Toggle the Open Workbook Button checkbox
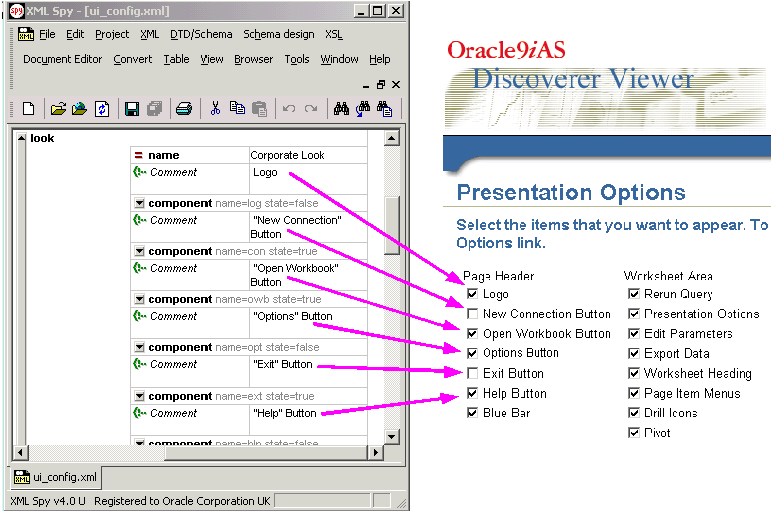The image size is (773, 514). click(472, 333)
